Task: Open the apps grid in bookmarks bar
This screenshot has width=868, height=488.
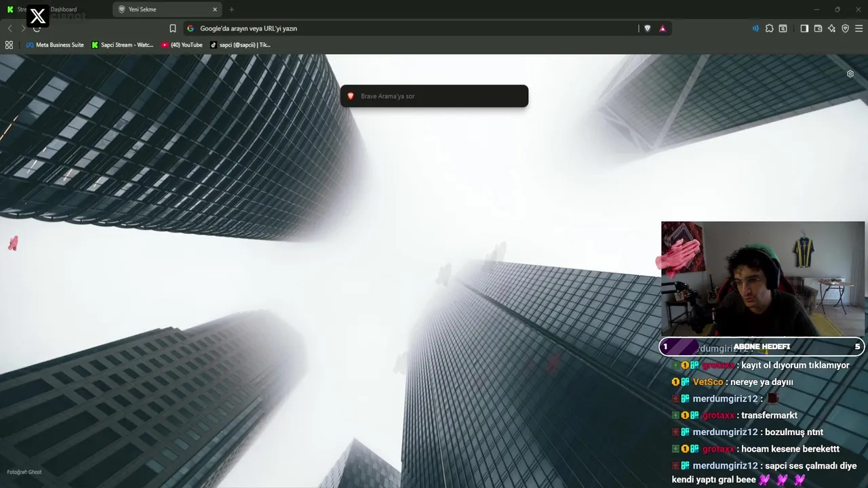Action: (9, 45)
